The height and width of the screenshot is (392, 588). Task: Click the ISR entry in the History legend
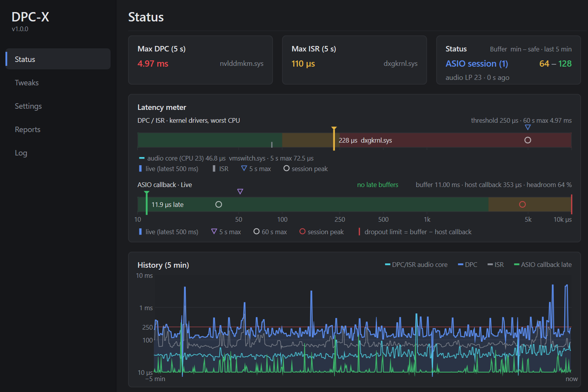[x=496, y=265]
